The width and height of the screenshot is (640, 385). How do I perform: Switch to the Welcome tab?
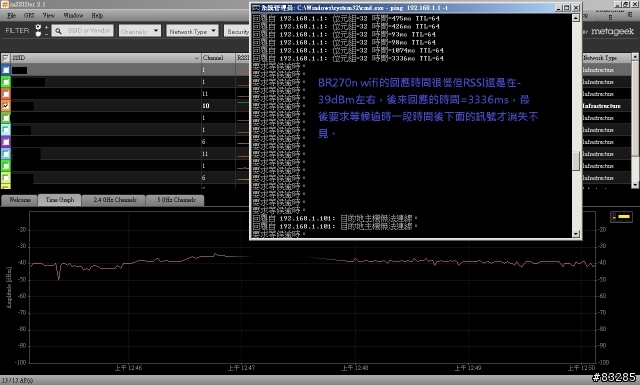click(x=20, y=200)
